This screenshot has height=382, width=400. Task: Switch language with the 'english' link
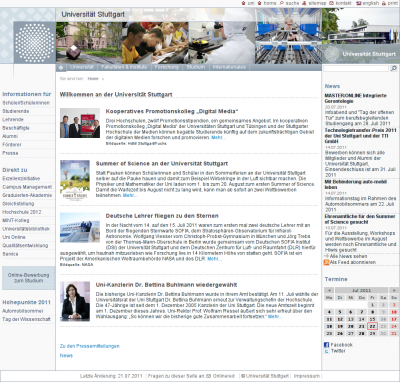pyautogui.click(x=370, y=3)
